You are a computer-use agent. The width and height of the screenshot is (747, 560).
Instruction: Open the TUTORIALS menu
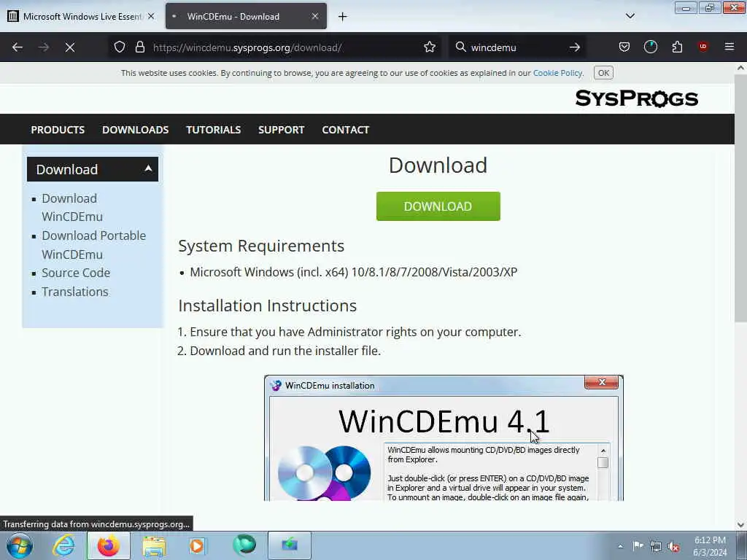coord(214,130)
